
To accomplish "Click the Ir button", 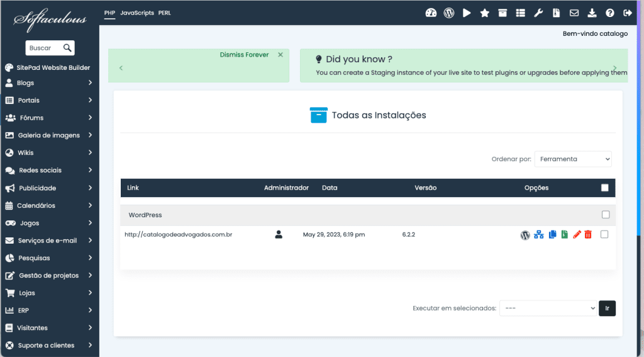I will [607, 308].
